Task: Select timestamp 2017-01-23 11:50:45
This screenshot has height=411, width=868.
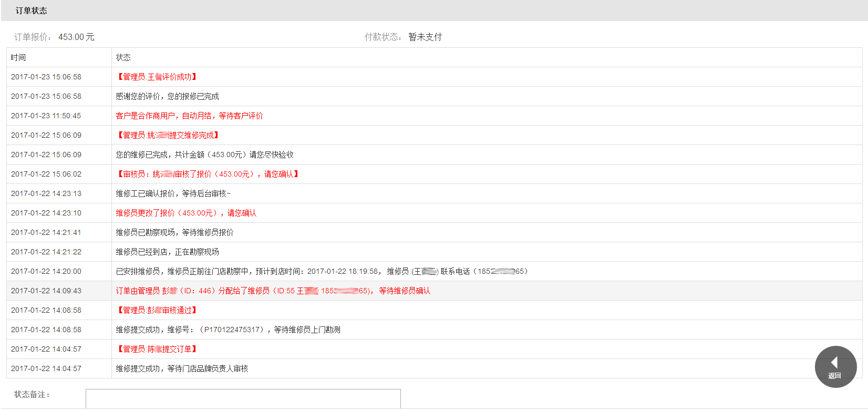Action: (x=46, y=116)
